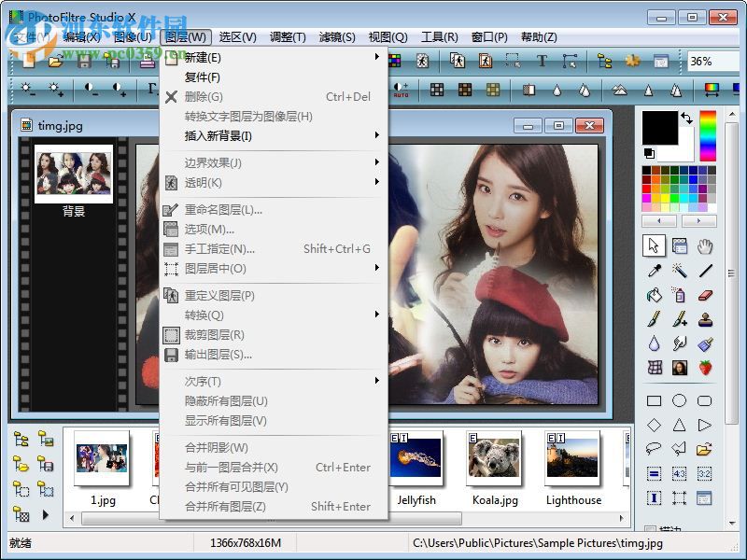Select the Airbrush spray tool
The image size is (747, 560).
(x=679, y=296)
